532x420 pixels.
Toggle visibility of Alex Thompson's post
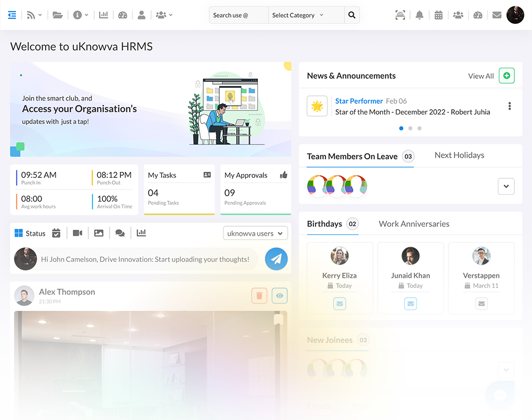279,295
